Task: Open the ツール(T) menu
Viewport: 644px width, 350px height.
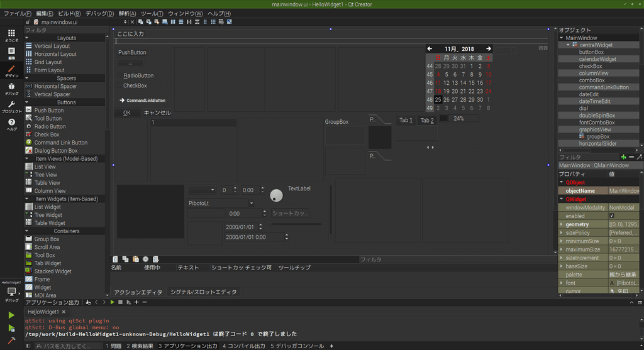Action: coord(152,14)
